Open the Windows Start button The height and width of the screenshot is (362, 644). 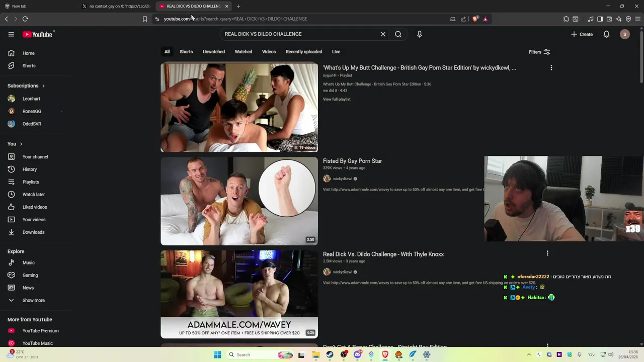pos(217,354)
